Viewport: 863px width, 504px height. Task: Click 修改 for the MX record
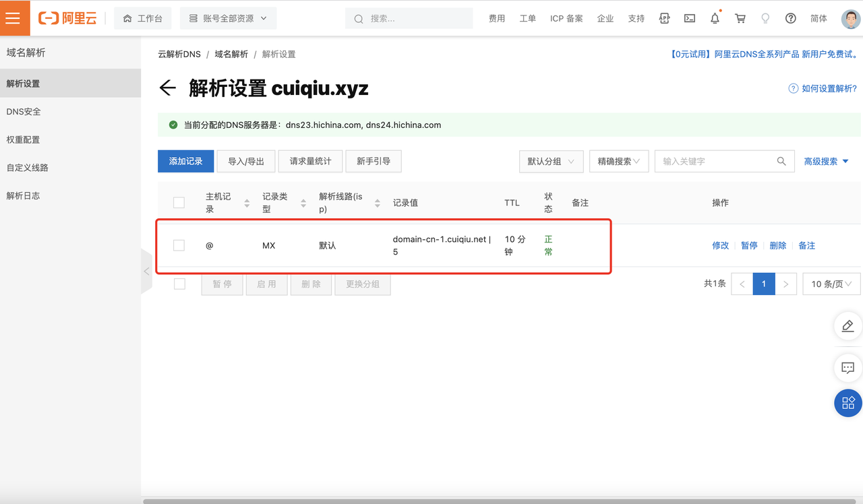(x=721, y=246)
